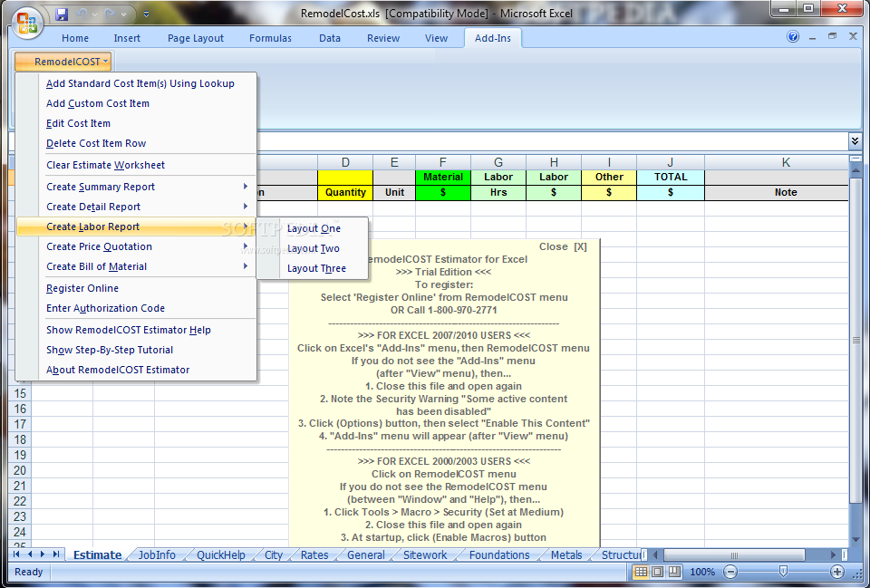The image size is (870, 588).
Task: Go to next sheet tab arrow
Action: click(x=43, y=554)
